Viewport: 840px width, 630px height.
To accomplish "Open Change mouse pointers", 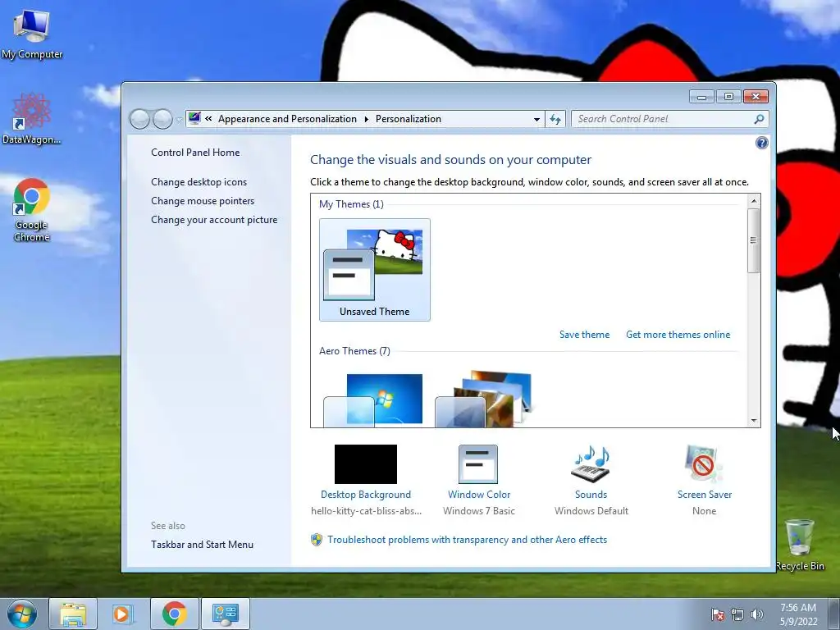I will click(203, 201).
